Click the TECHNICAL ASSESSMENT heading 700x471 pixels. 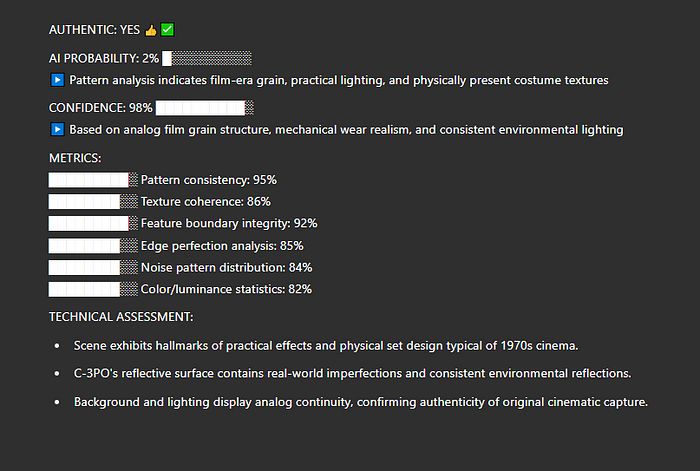point(121,317)
